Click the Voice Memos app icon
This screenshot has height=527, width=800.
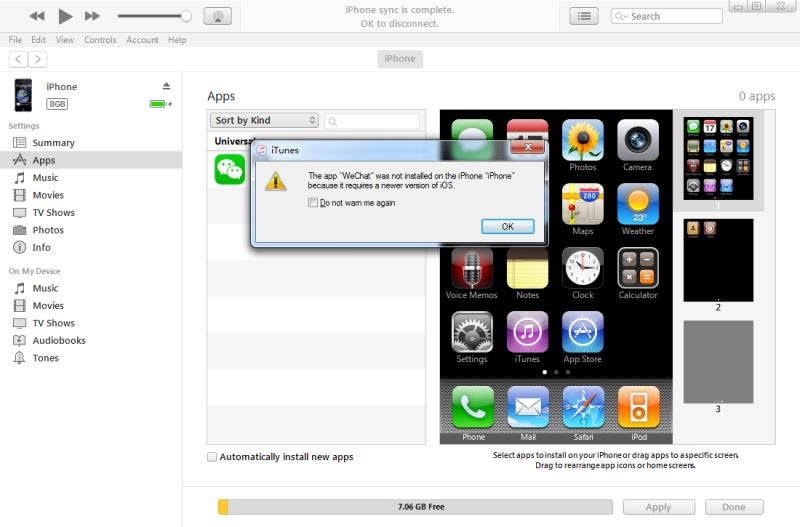click(472, 269)
